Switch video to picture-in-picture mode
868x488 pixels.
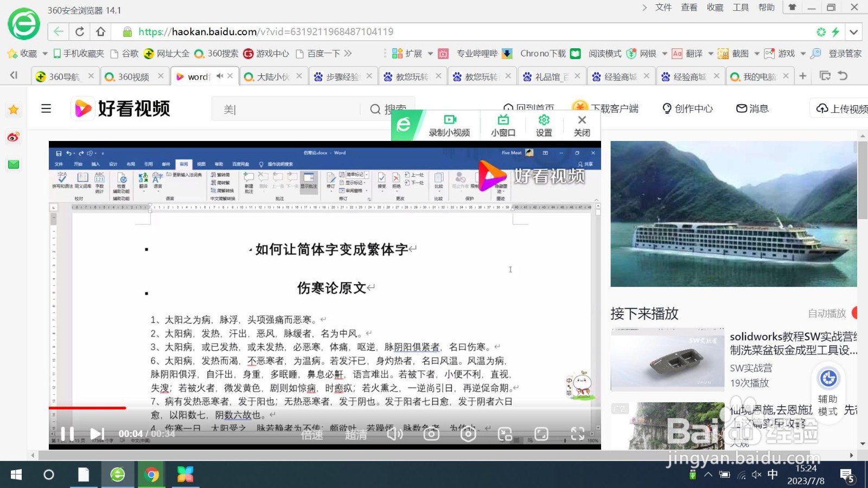[505, 434]
